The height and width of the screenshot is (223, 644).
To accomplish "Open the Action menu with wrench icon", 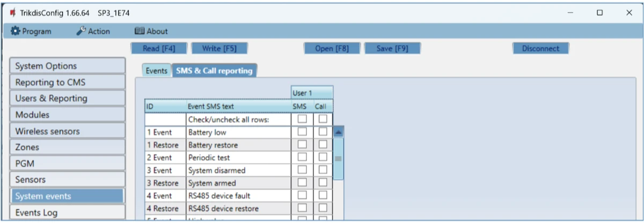I will click(x=93, y=31).
